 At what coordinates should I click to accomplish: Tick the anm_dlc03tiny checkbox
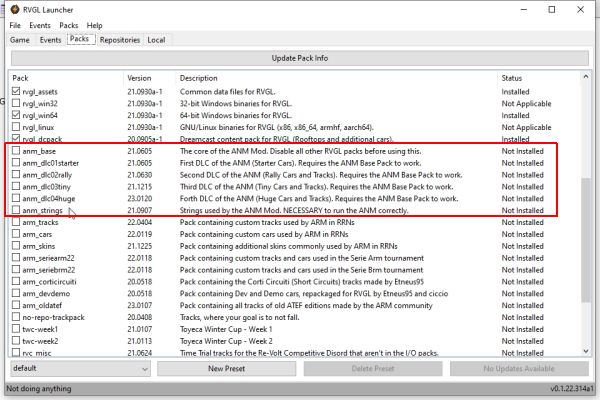click(x=16, y=186)
